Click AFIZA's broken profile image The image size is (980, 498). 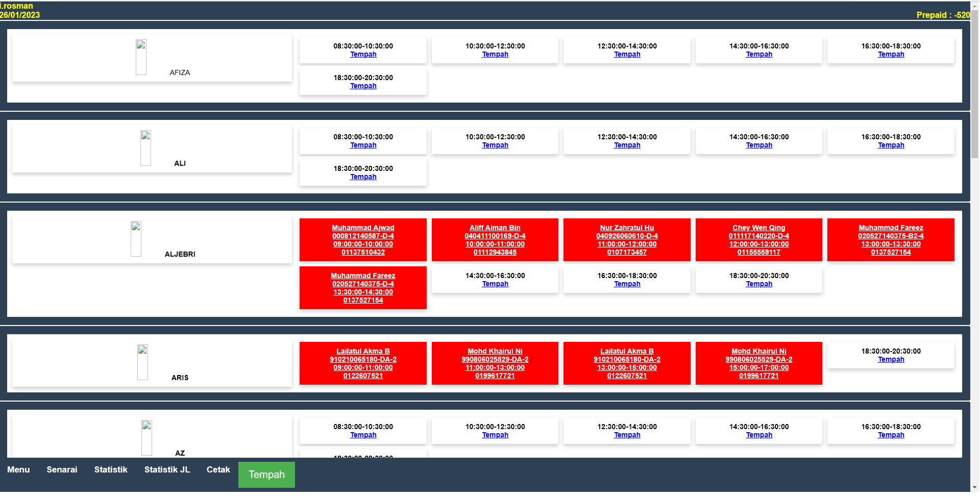(x=141, y=57)
